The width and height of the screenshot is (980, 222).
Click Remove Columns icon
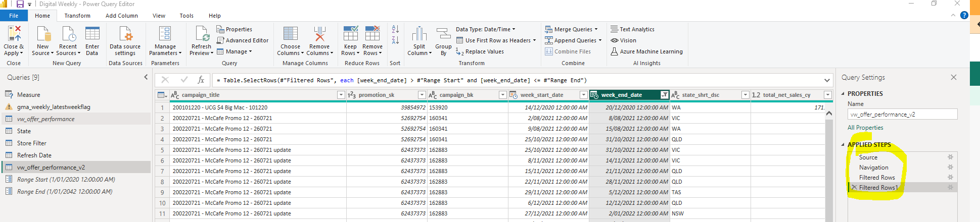[319, 33]
